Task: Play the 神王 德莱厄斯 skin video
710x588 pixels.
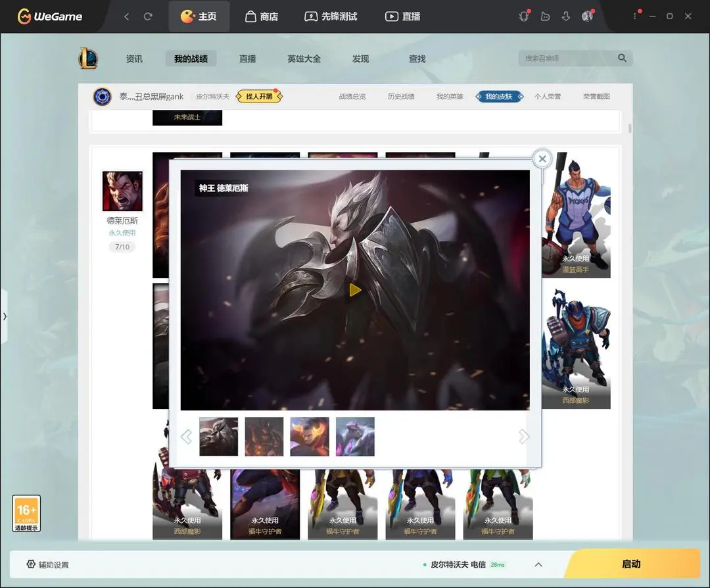Action: tap(355, 290)
